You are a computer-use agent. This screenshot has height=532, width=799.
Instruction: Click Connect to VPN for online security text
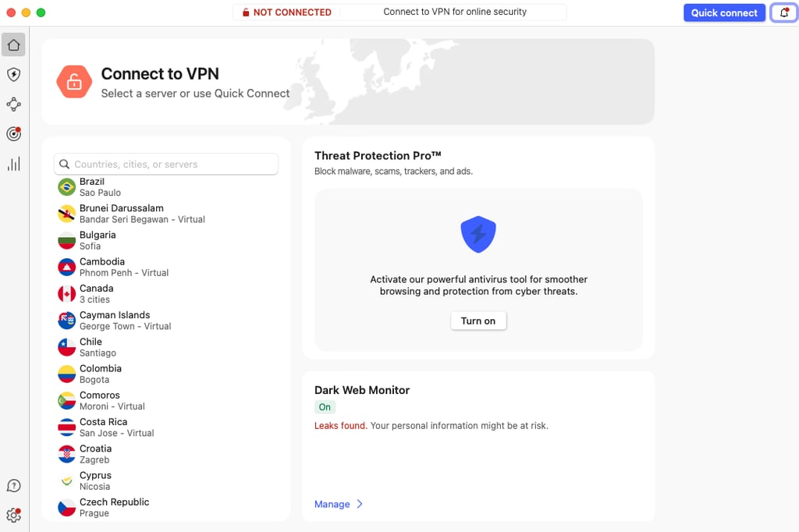click(455, 12)
